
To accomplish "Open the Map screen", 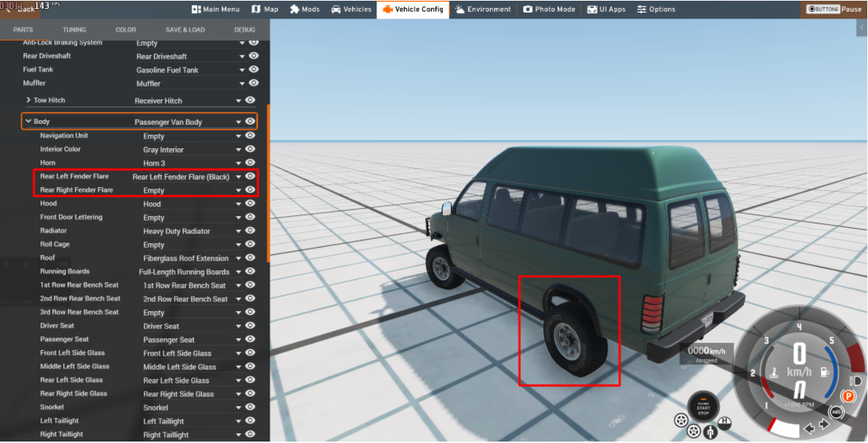I will pos(265,9).
